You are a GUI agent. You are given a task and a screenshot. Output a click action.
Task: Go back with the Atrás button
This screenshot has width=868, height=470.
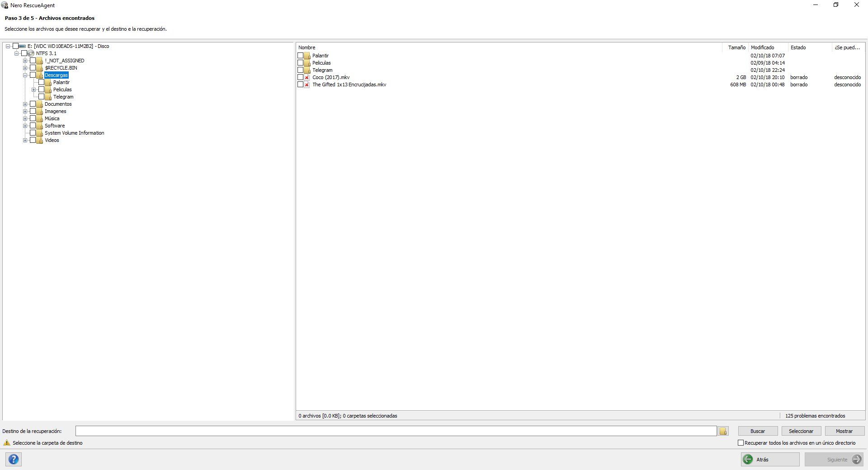770,459
